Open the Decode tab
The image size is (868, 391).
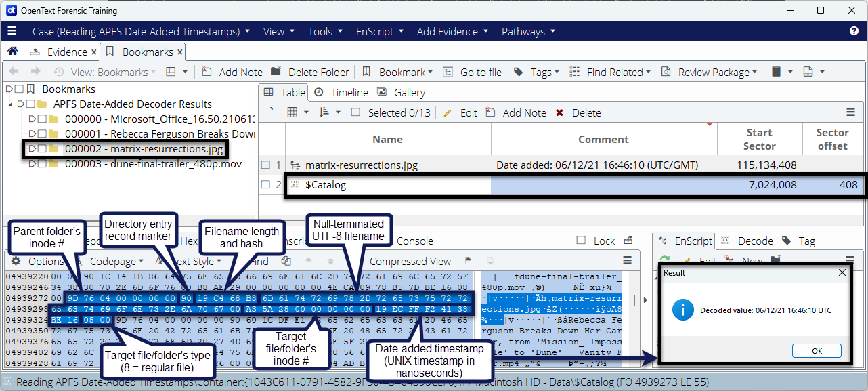click(746, 241)
